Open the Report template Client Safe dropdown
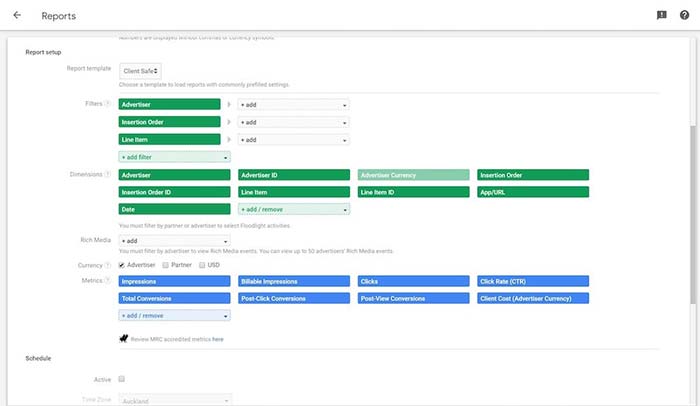This screenshot has height=406, width=700. click(140, 71)
